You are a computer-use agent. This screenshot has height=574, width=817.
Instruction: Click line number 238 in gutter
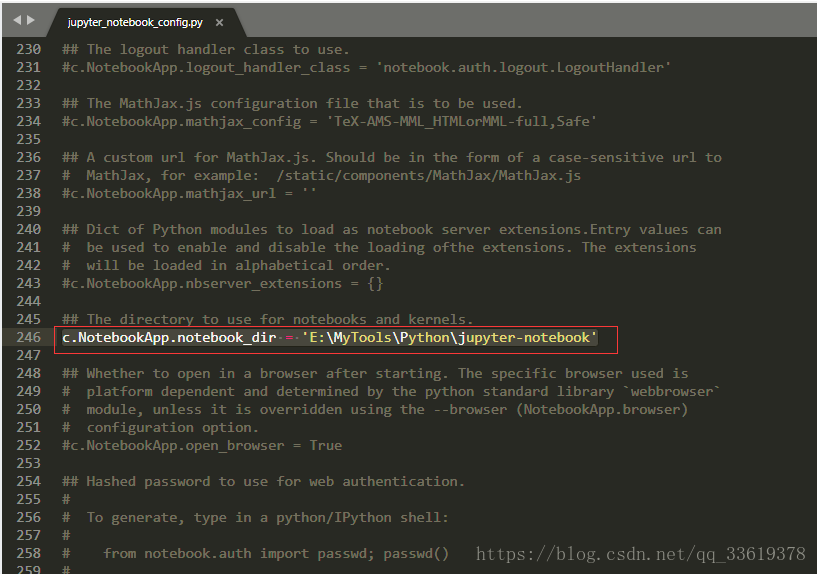tap(28, 193)
